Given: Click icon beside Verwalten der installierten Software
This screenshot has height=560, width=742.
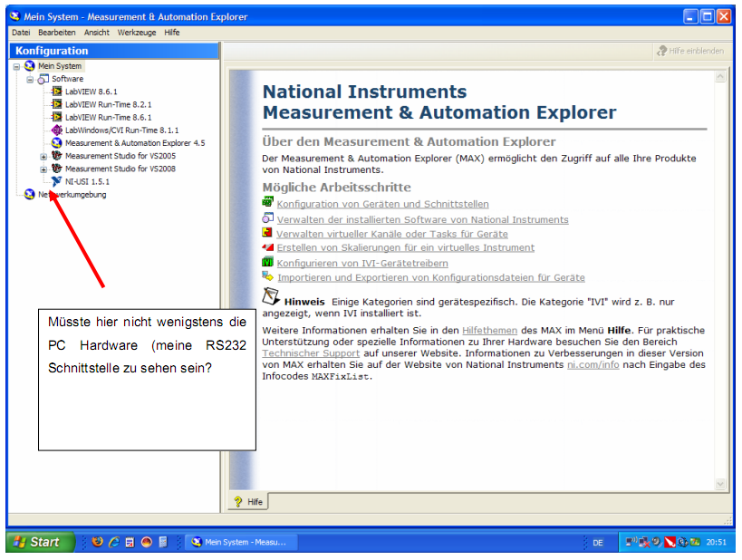Looking at the screenshot, I should pyautogui.click(x=268, y=217).
